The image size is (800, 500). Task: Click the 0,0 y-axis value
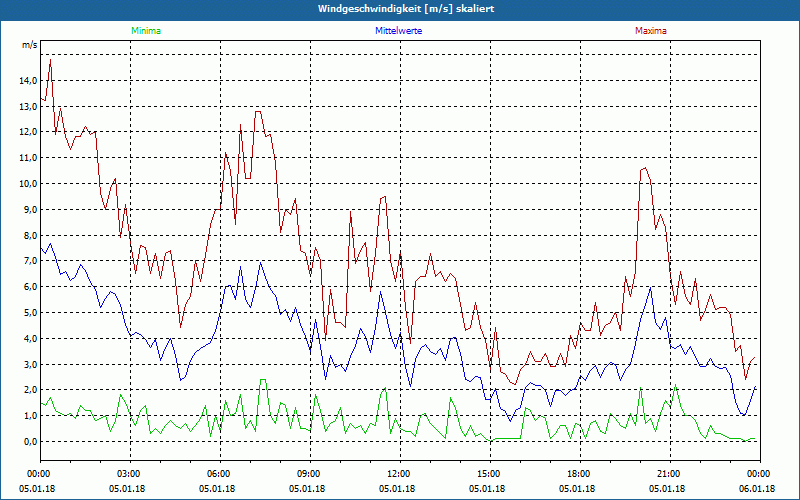[x=30, y=442]
